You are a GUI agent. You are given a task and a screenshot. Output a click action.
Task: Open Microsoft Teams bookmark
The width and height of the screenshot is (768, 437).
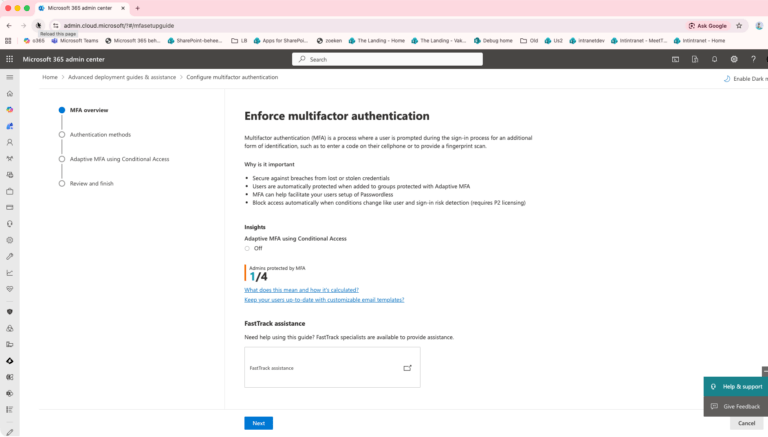tap(75, 41)
